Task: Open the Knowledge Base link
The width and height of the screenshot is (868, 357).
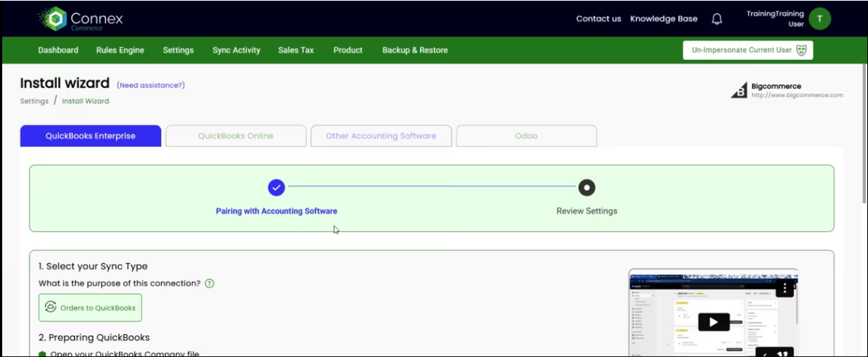Action: [x=663, y=18]
